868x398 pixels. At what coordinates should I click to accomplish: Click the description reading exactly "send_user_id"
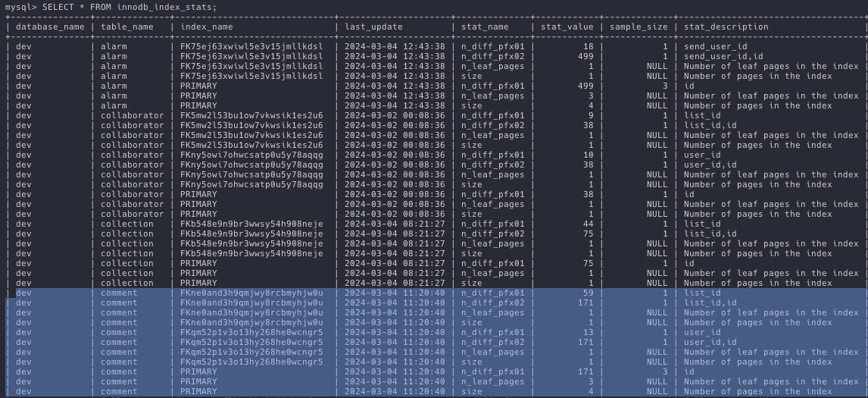pyautogui.click(x=716, y=46)
